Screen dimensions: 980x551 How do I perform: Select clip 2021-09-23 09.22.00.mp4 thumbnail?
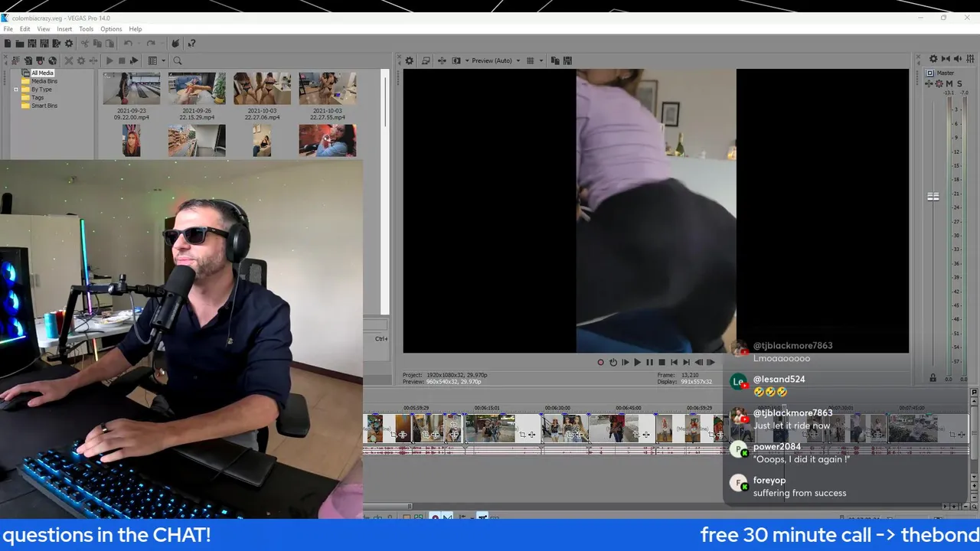131,88
